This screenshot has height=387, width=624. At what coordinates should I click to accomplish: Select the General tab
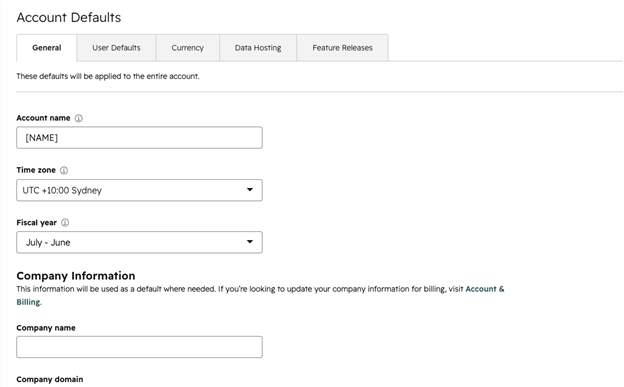[x=47, y=48]
